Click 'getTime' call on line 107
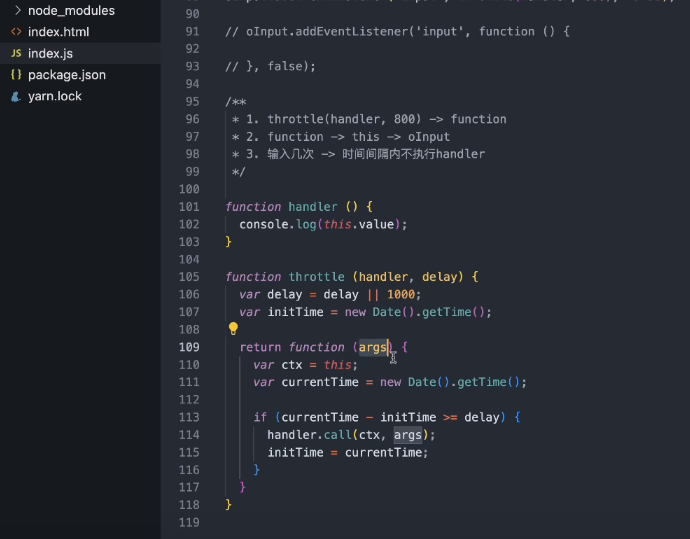The image size is (690, 539). click(447, 312)
